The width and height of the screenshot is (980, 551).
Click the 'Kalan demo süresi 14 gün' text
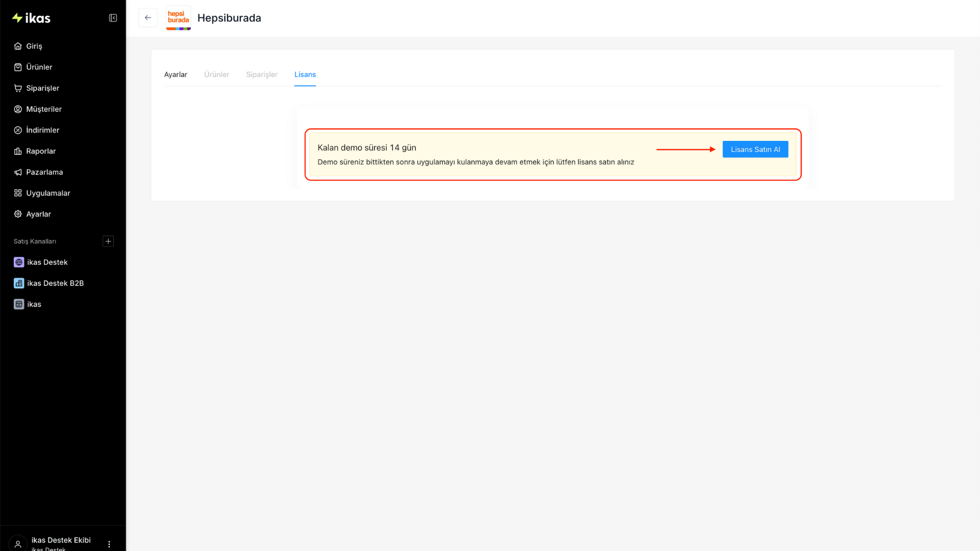pos(367,148)
